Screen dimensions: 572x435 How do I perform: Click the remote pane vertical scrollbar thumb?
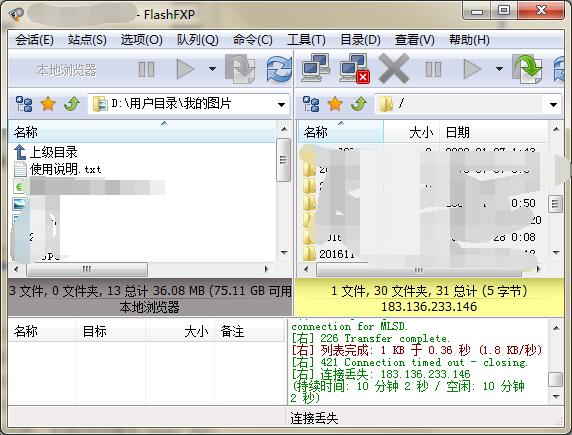[x=556, y=204]
